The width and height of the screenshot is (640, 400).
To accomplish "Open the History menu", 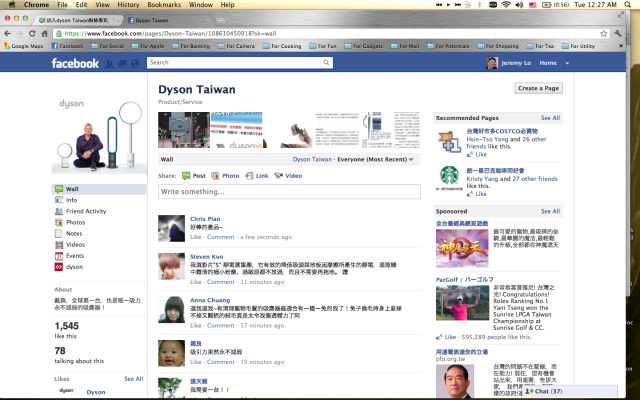I will click(x=128, y=4).
